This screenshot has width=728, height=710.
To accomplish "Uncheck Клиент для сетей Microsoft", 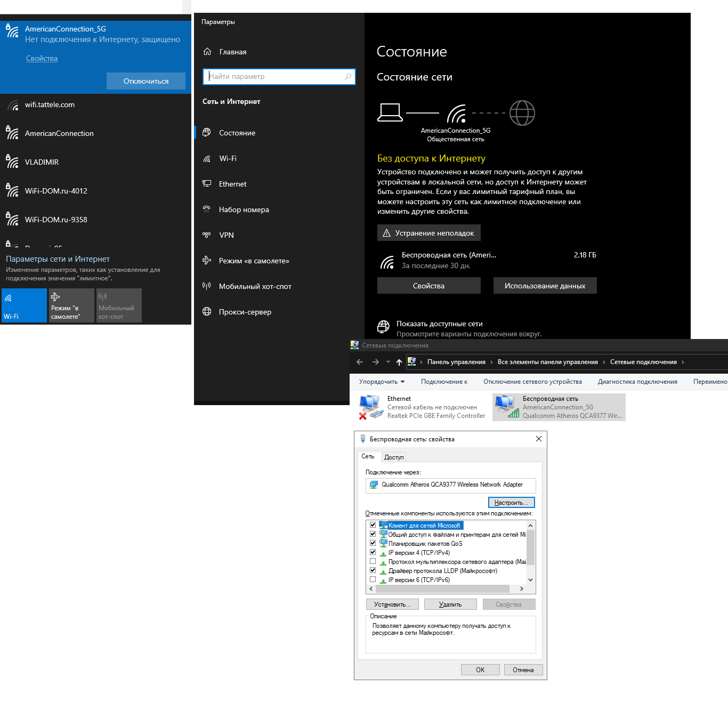I will click(373, 525).
